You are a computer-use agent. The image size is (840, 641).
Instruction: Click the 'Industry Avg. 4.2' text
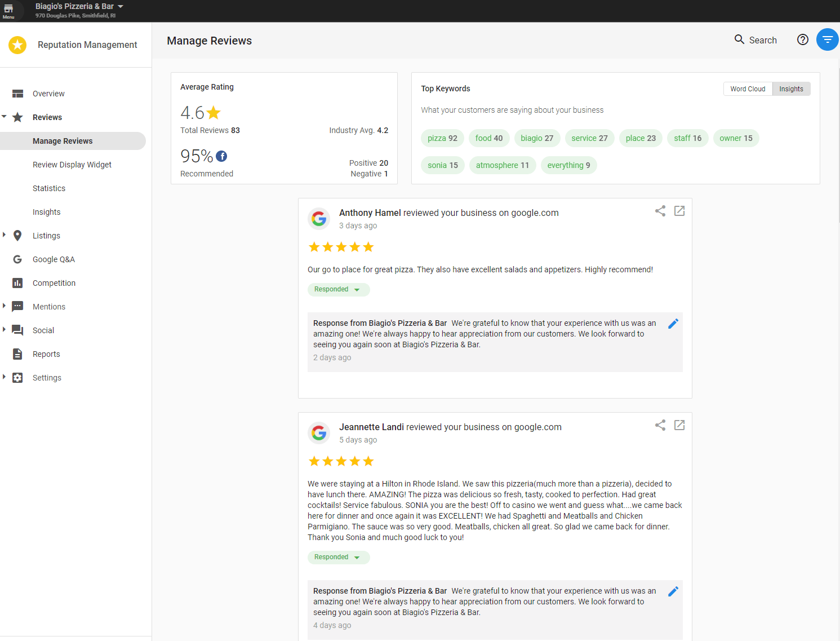click(x=359, y=130)
